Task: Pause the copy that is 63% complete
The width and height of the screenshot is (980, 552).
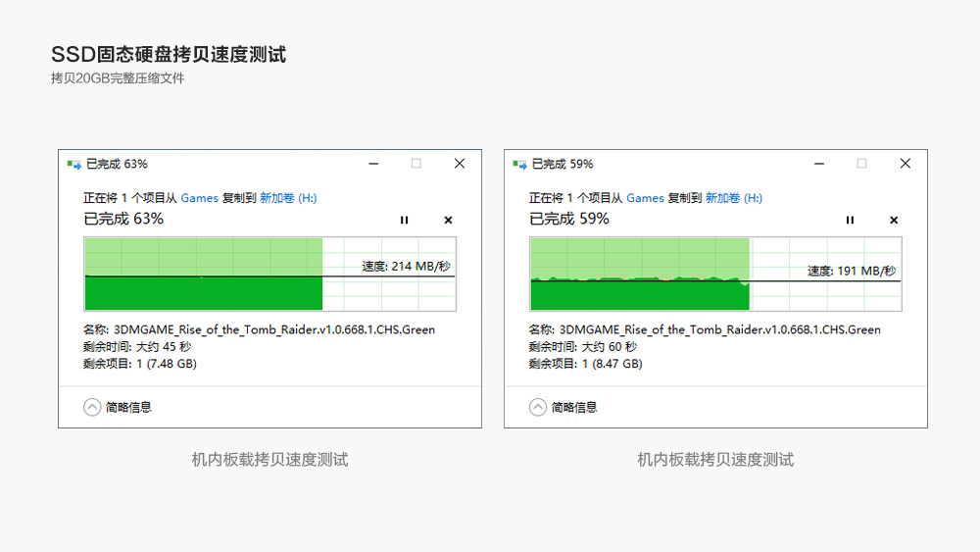Action: (x=404, y=221)
